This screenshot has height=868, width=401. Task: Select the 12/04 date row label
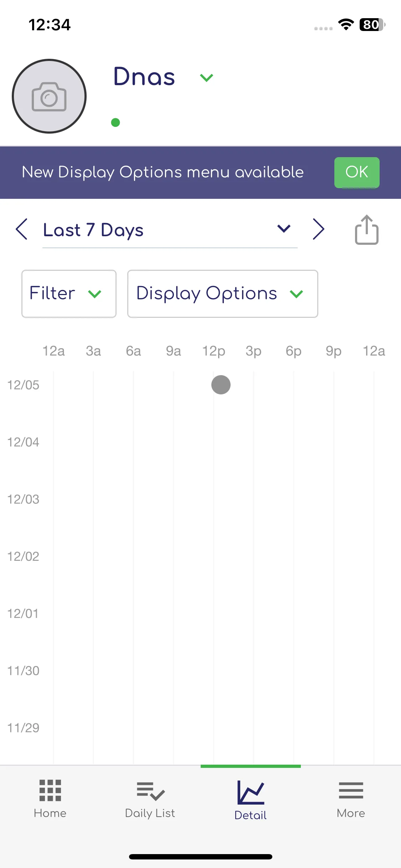(23, 442)
